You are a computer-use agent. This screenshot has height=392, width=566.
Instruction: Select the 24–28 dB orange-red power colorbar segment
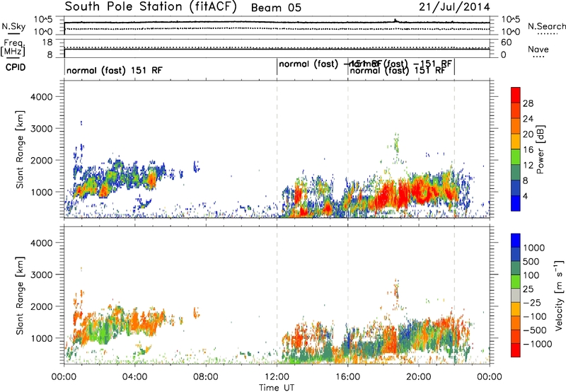(x=516, y=110)
